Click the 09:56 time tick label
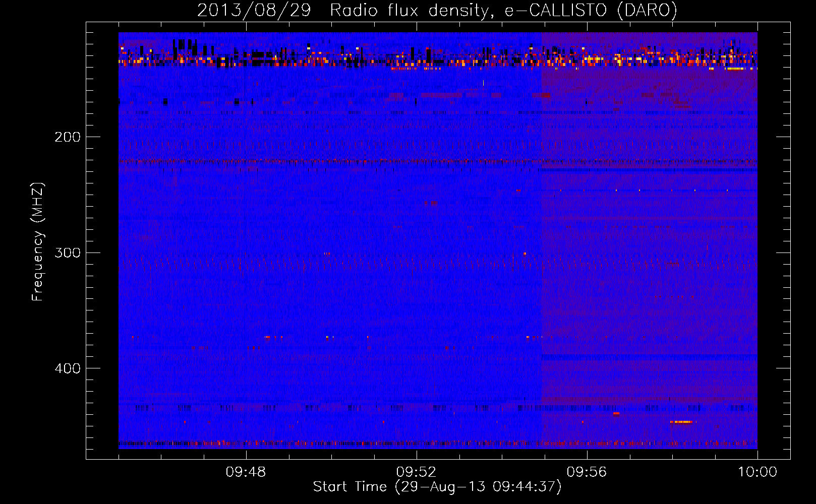This screenshot has width=816, height=504. coord(587,472)
